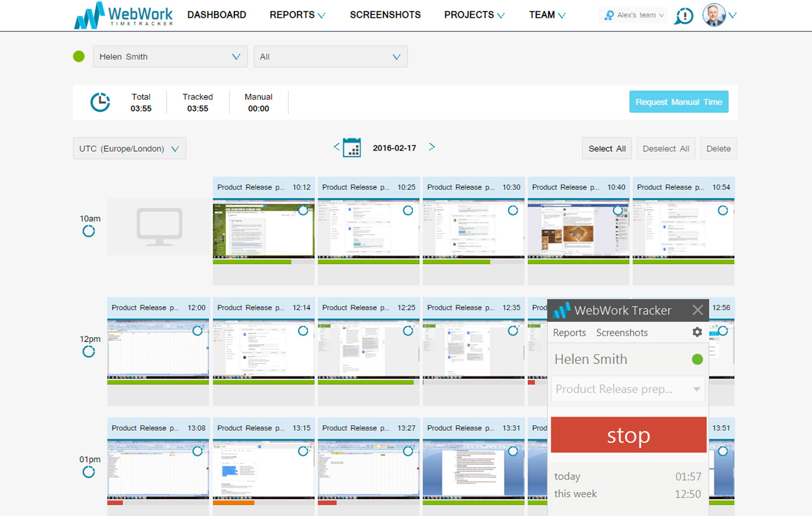Select the 13:15 screenshot circle
The width and height of the screenshot is (812, 516).
tap(303, 451)
